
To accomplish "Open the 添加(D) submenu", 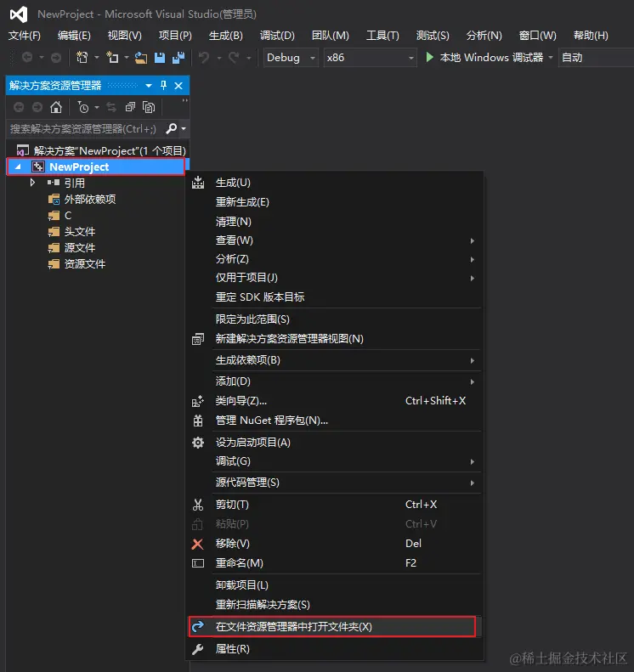I will [336, 381].
